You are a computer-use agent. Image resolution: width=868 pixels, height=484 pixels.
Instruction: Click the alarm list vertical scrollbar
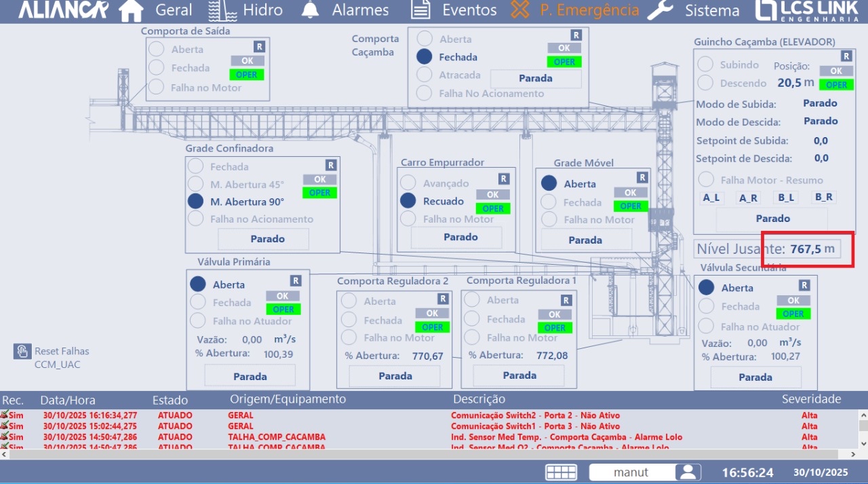tap(863, 426)
